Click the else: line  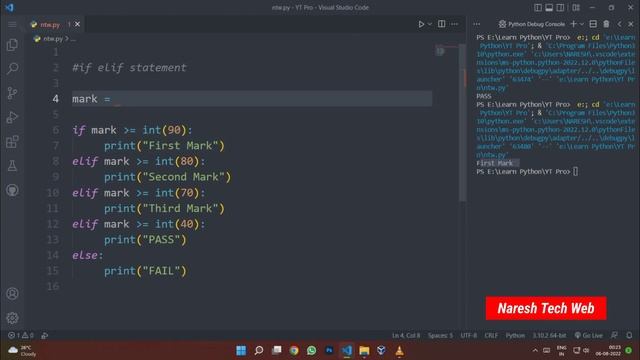pos(88,255)
